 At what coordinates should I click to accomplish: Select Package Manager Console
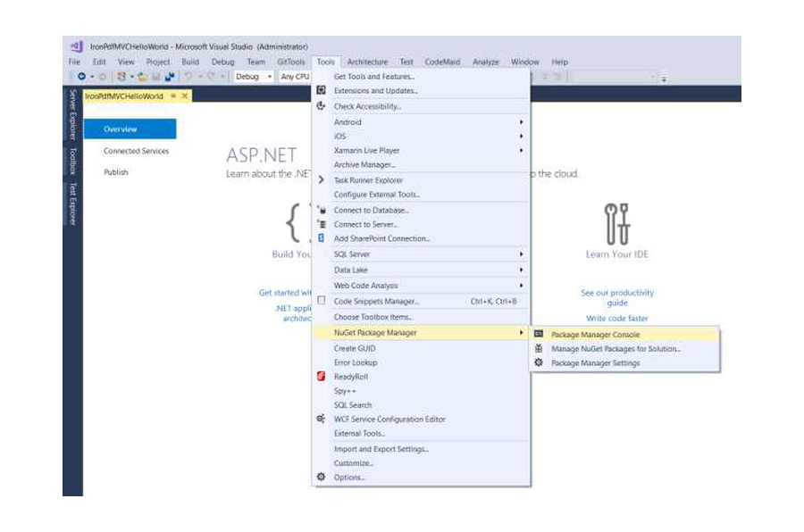(x=624, y=334)
